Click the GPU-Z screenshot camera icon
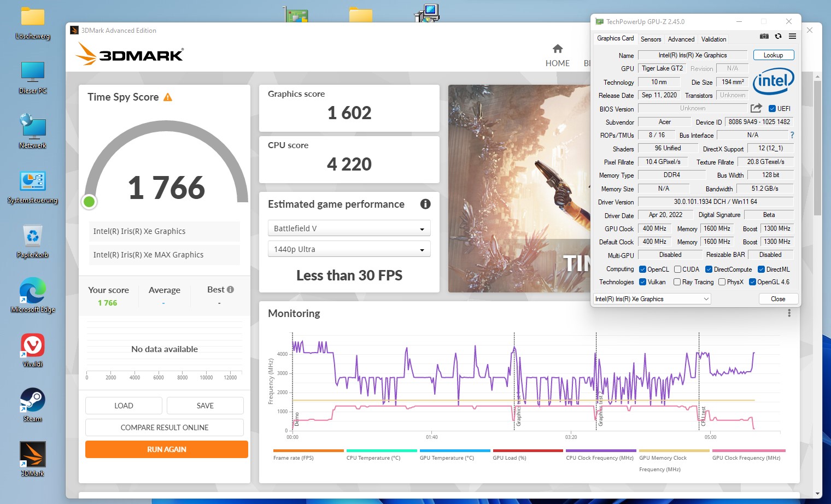Screen dimensions: 831x504 (x=764, y=37)
